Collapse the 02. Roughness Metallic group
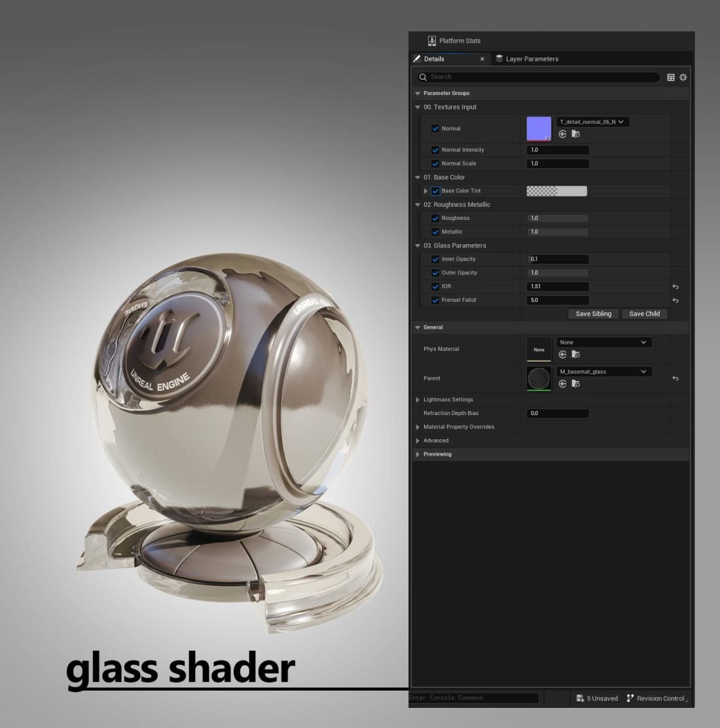Screen dimensions: 720x728 (x=418, y=205)
